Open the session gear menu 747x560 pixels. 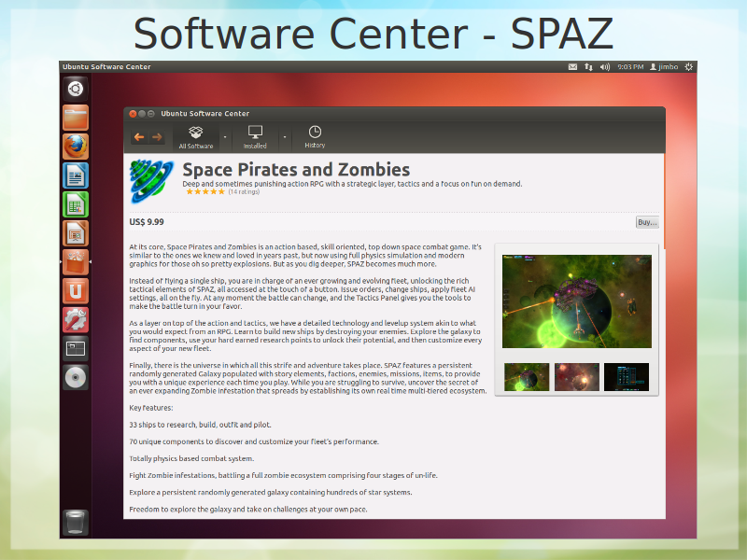tap(689, 67)
